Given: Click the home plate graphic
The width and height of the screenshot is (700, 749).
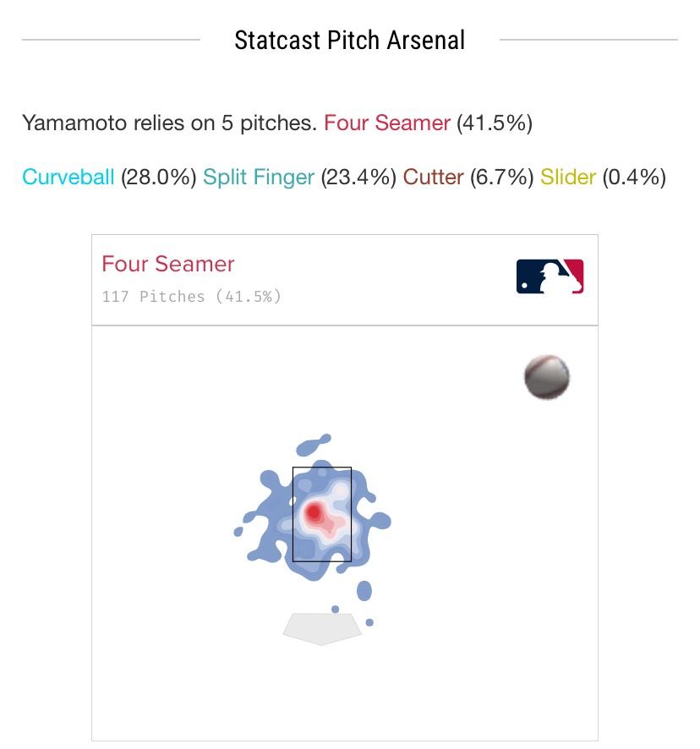Looking at the screenshot, I should coord(322,628).
